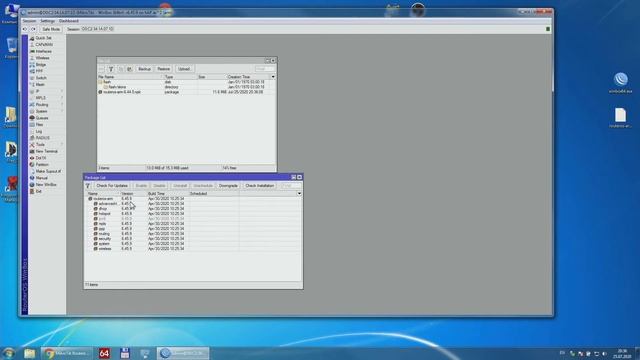Click the Downgrade button

(x=228, y=186)
